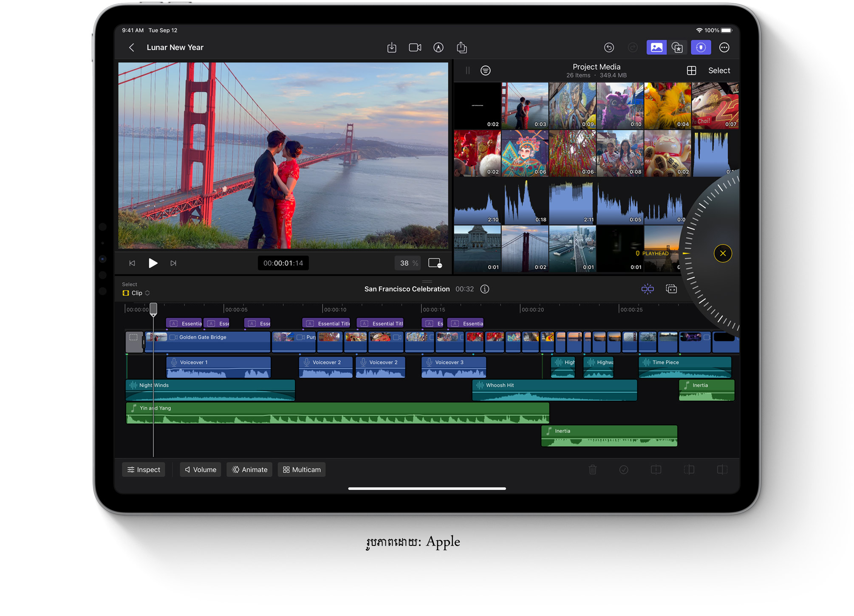This screenshot has height=616, width=854.
Task: Select the mural 0:09 thumbnail
Action: (572, 106)
